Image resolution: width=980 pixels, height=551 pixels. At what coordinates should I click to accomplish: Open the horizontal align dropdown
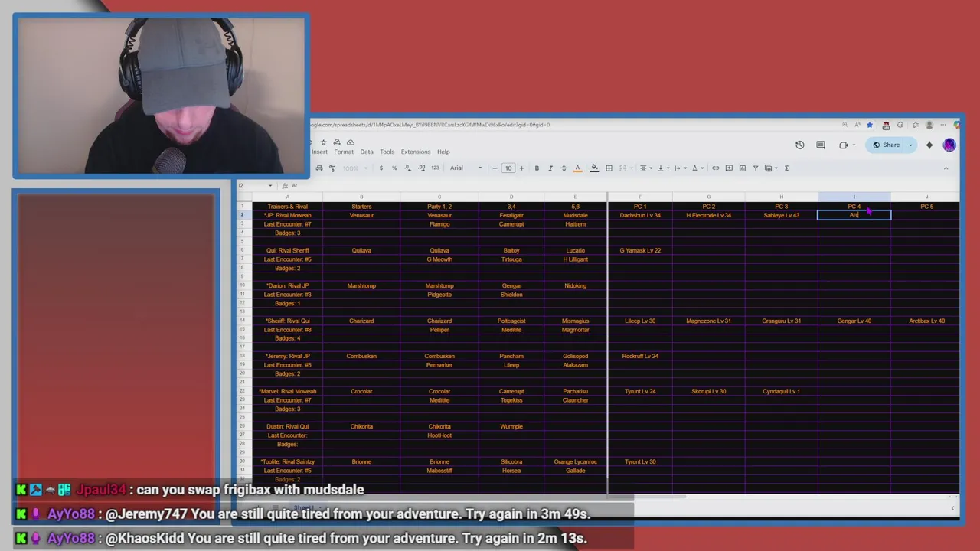(645, 168)
